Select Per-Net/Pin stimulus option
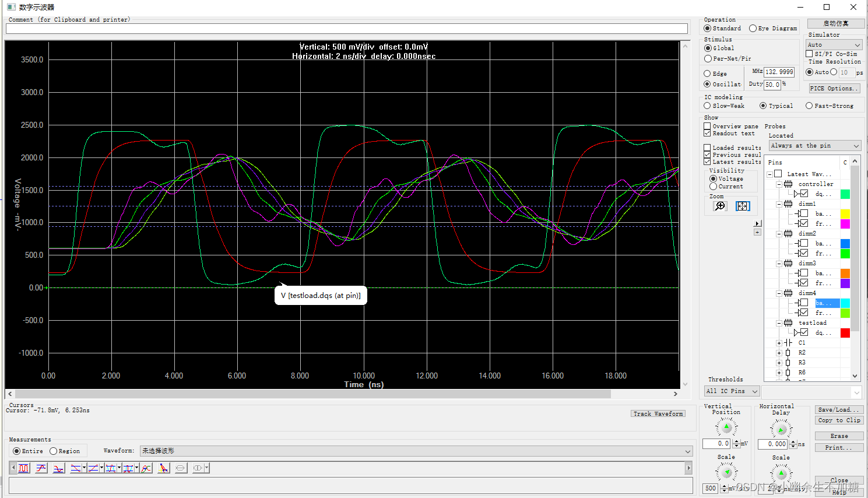 click(728, 58)
